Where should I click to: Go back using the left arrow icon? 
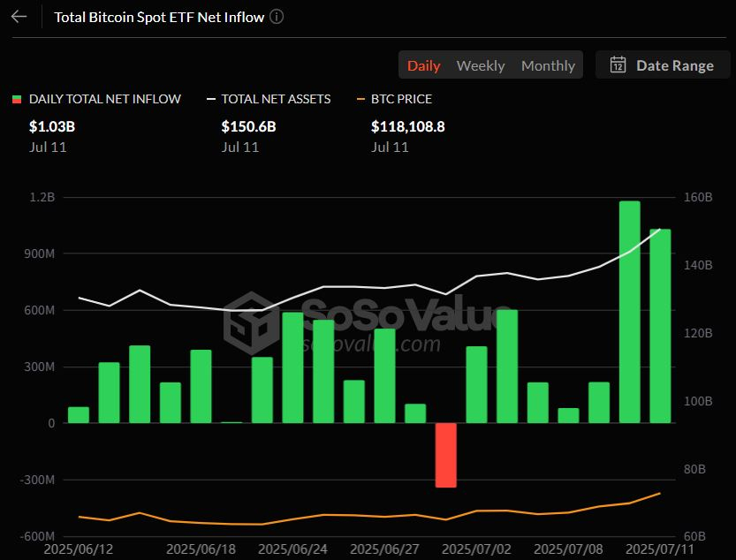[x=19, y=17]
